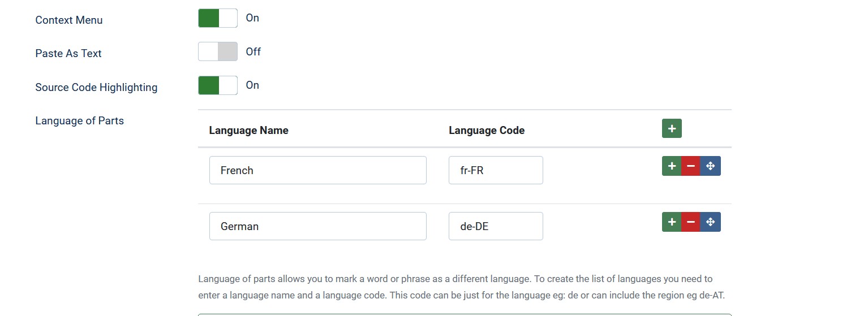868x316 pixels.
Task: Click the move handle for the French row
Action: [711, 166]
